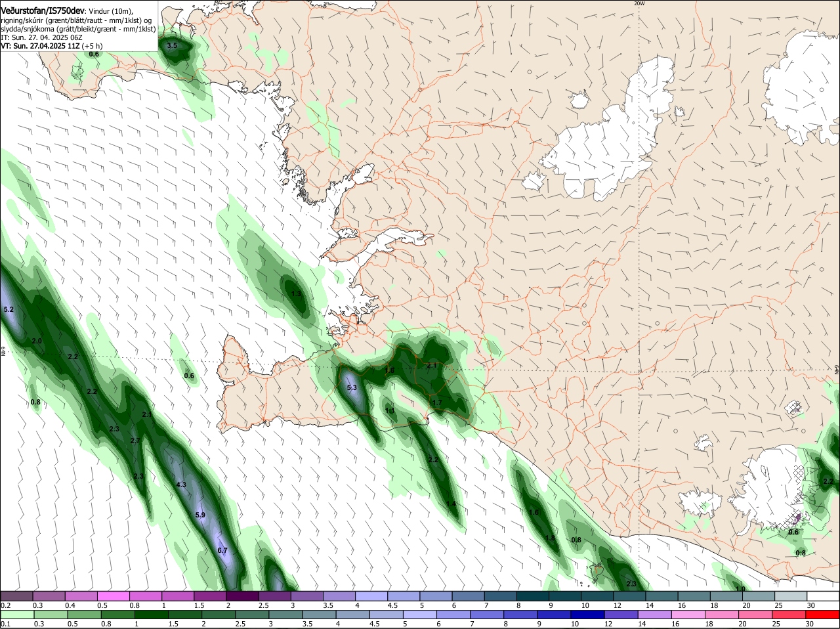
Task: Click the dark teal 9 swatch in the snow legend
Action: pyautogui.click(x=565, y=596)
